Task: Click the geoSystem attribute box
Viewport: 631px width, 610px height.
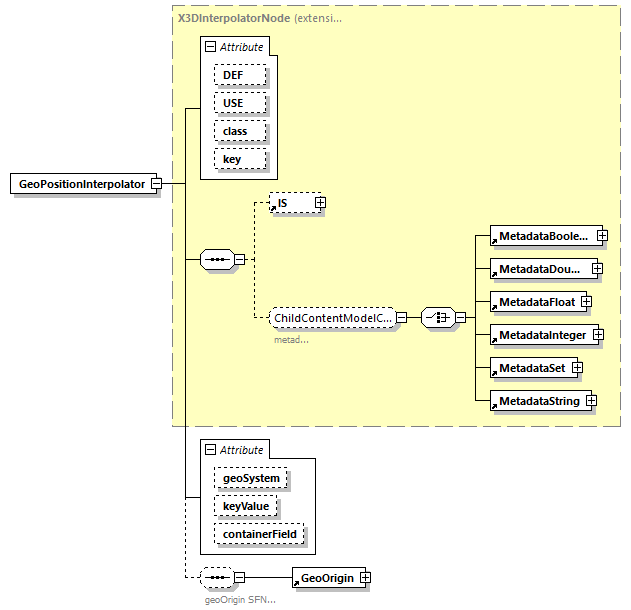Action: point(250,479)
